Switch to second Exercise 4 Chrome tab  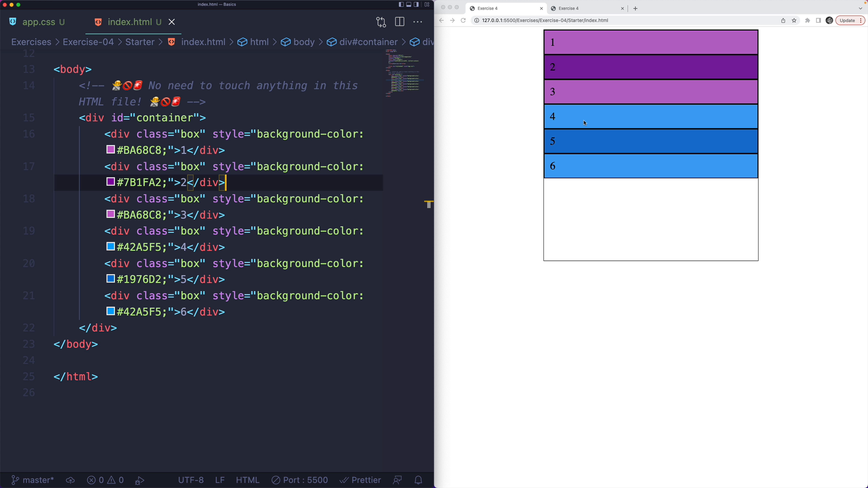[586, 8]
